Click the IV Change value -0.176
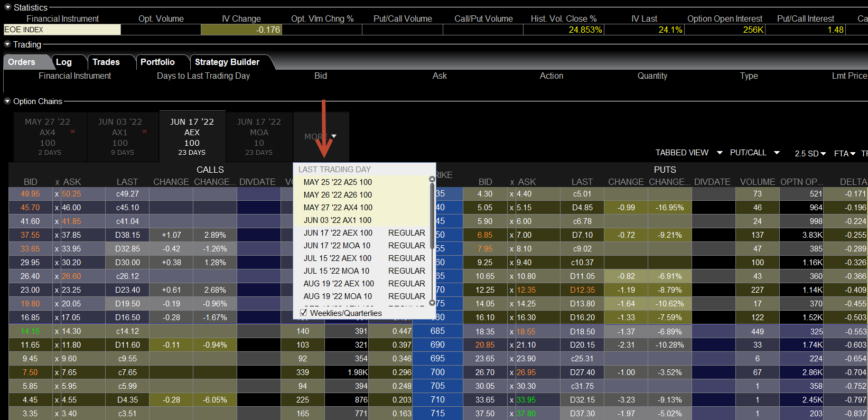Image resolution: width=868 pixels, height=420 pixels. coord(241,30)
